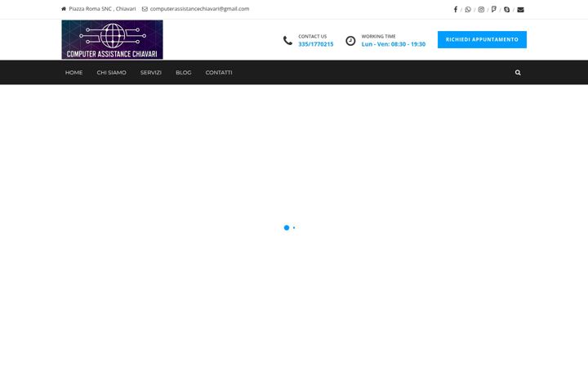The width and height of the screenshot is (588, 368).
Task: Open the Skype social icon
Action: click(x=506, y=9)
